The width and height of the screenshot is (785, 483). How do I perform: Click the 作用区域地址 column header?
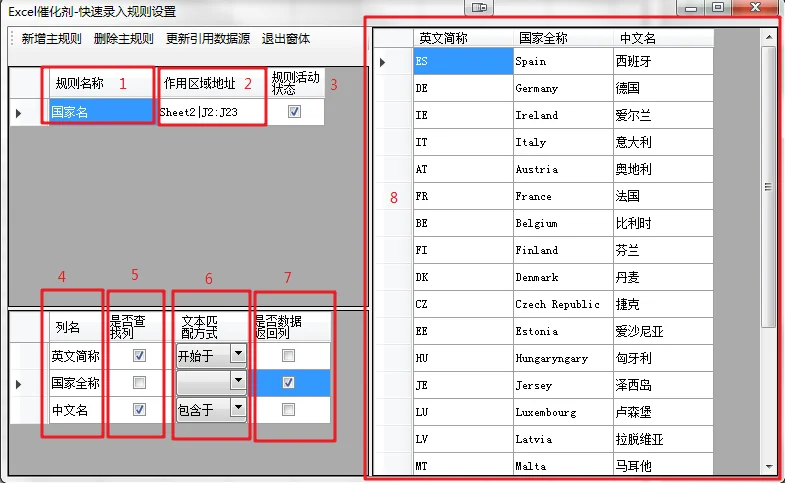[211, 83]
